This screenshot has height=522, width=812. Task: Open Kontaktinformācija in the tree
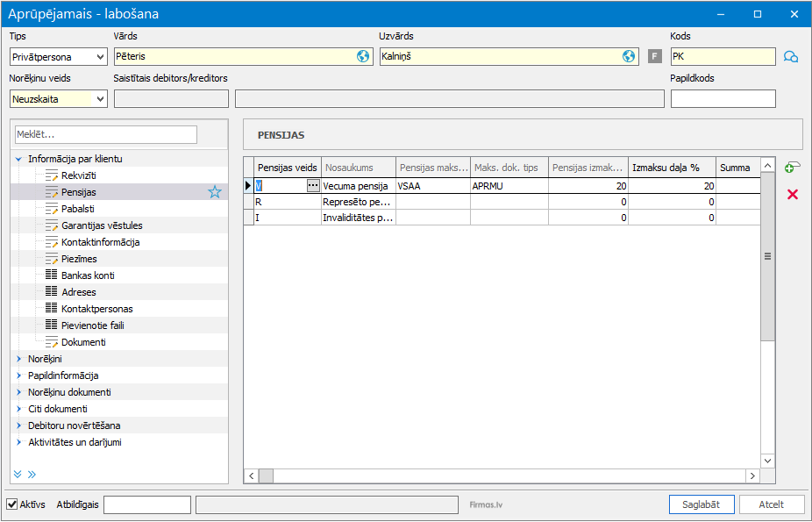click(100, 242)
